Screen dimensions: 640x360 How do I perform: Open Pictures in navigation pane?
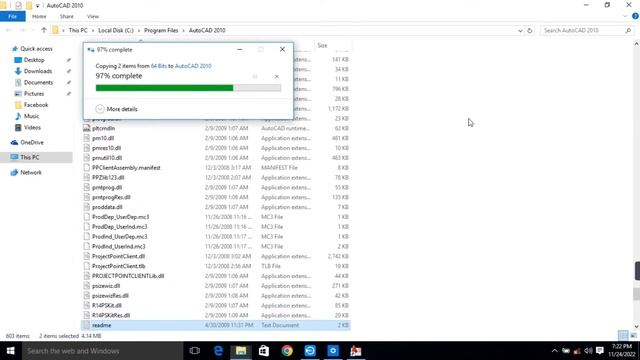(x=34, y=93)
